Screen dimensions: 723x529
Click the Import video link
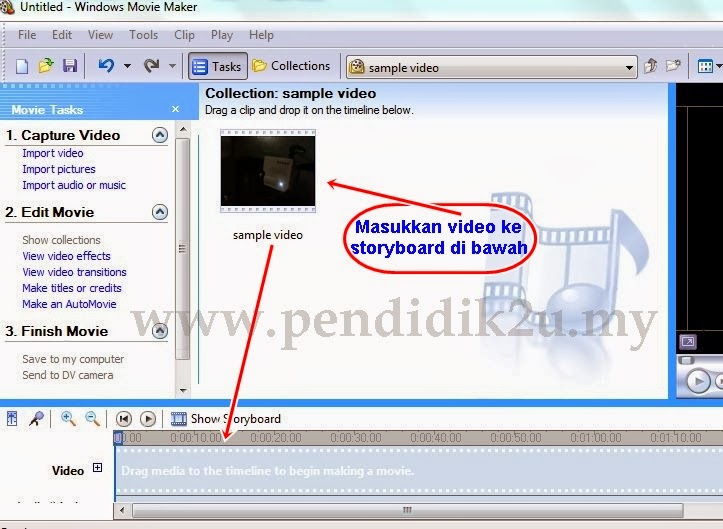point(53,153)
